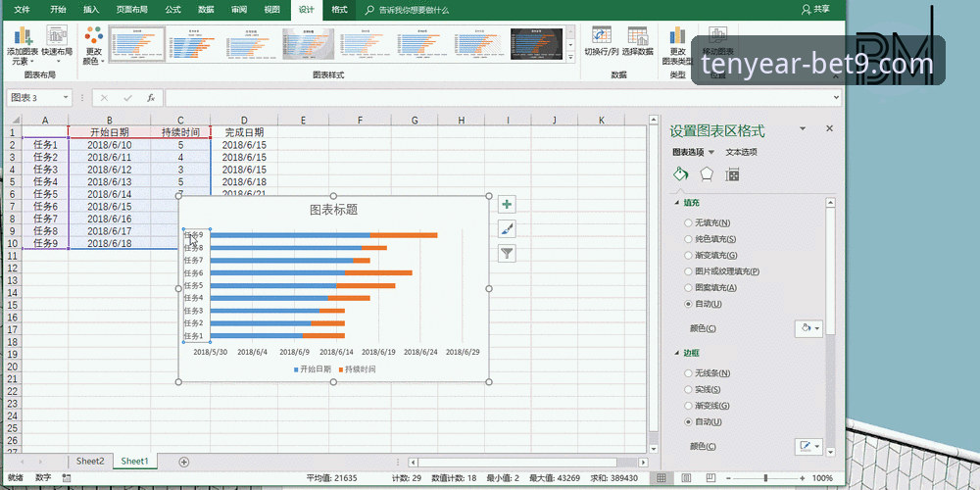Collapse the Border section

[676, 353]
